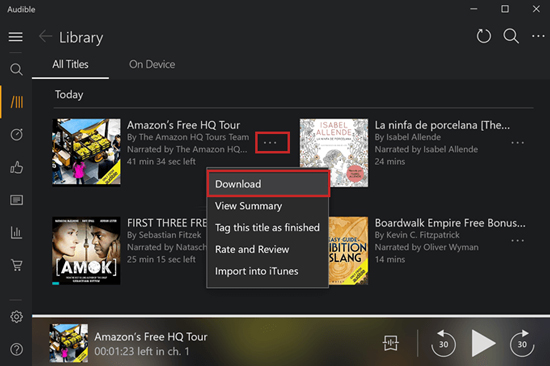Close the Audible window

(536, 9)
